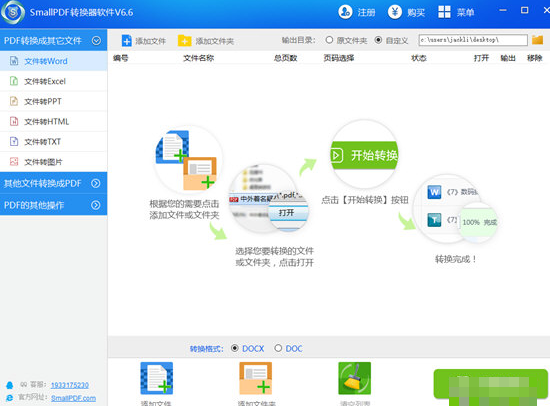Click the 移除 column header

coord(535,58)
